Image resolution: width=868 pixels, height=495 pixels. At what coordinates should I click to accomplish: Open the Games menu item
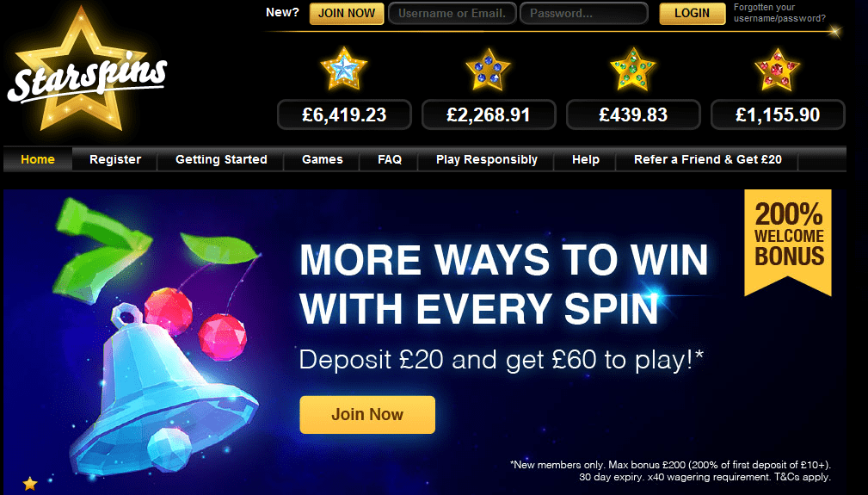click(x=323, y=159)
